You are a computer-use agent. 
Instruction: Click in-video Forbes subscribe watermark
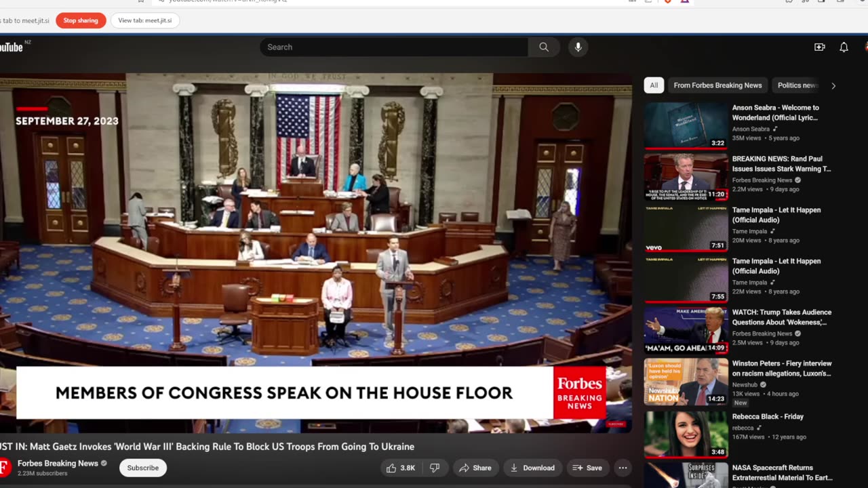[x=616, y=424]
